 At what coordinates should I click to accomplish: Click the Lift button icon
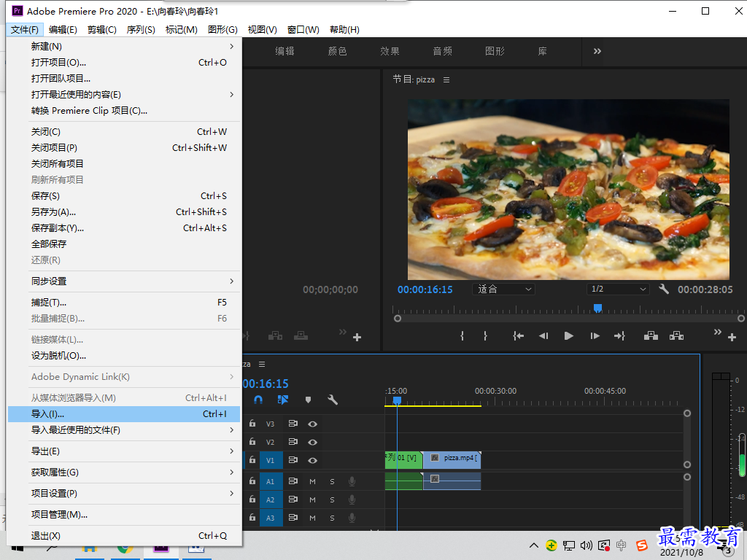click(651, 336)
